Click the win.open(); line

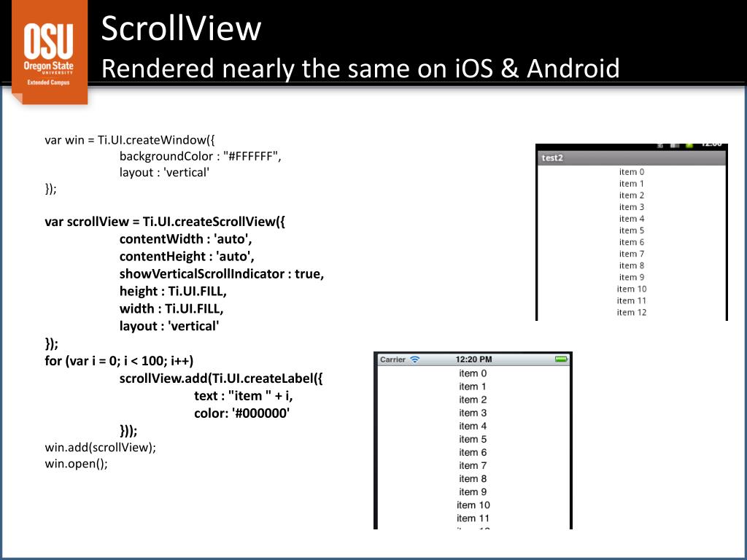coord(76,464)
